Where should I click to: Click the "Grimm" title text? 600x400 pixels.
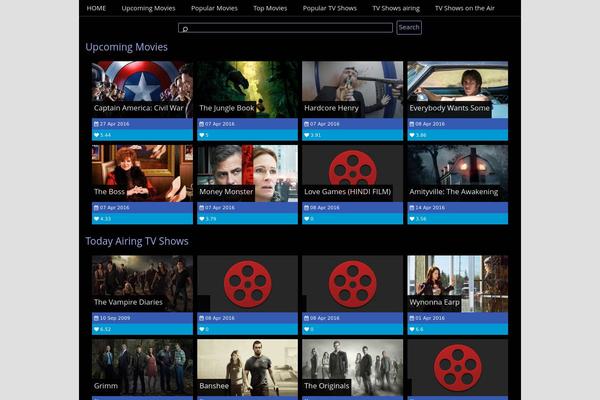pos(106,386)
